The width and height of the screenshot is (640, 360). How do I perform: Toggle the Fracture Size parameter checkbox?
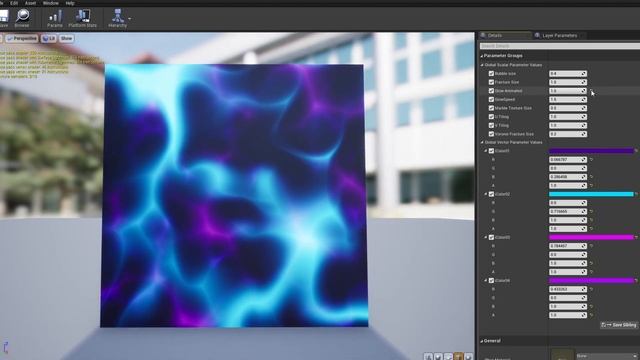pos(491,82)
